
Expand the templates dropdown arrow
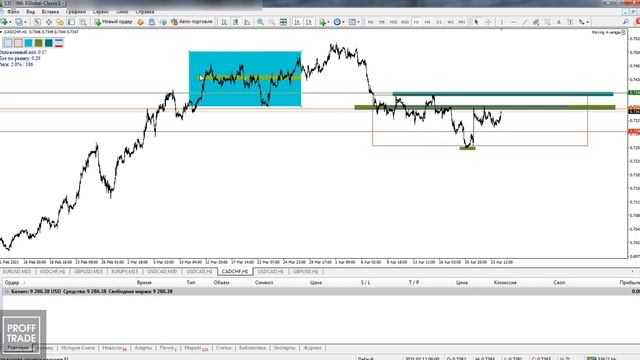click(358, 22)
